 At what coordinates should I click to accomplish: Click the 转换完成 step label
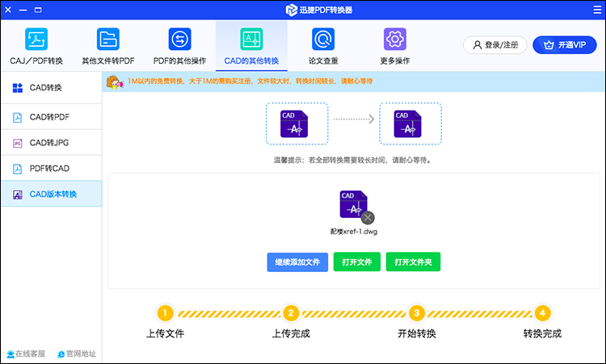click(x=543, y=333)
